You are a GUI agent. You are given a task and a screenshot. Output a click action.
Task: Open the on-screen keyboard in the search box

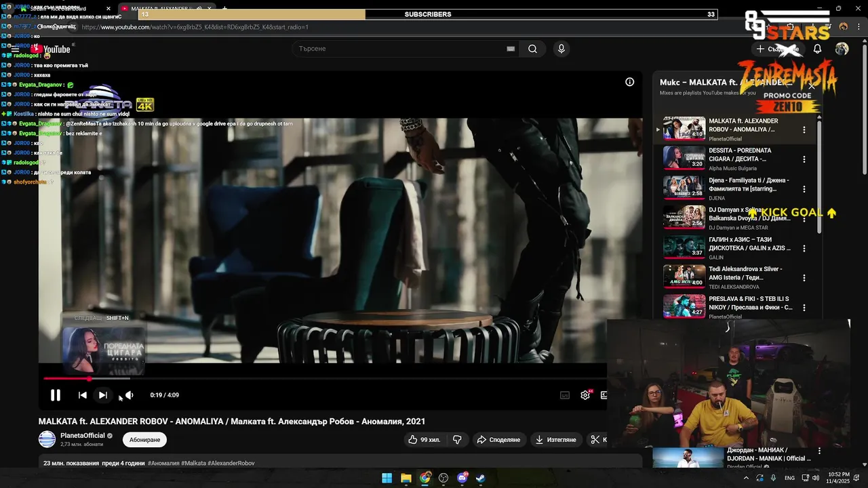click(x=511, y=49)
